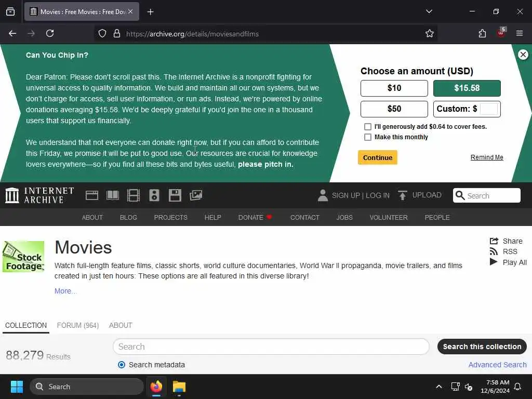The image size is (532, 399).
Task: Open the Software floppy disk icon
Action: click(x=175, y=195)
